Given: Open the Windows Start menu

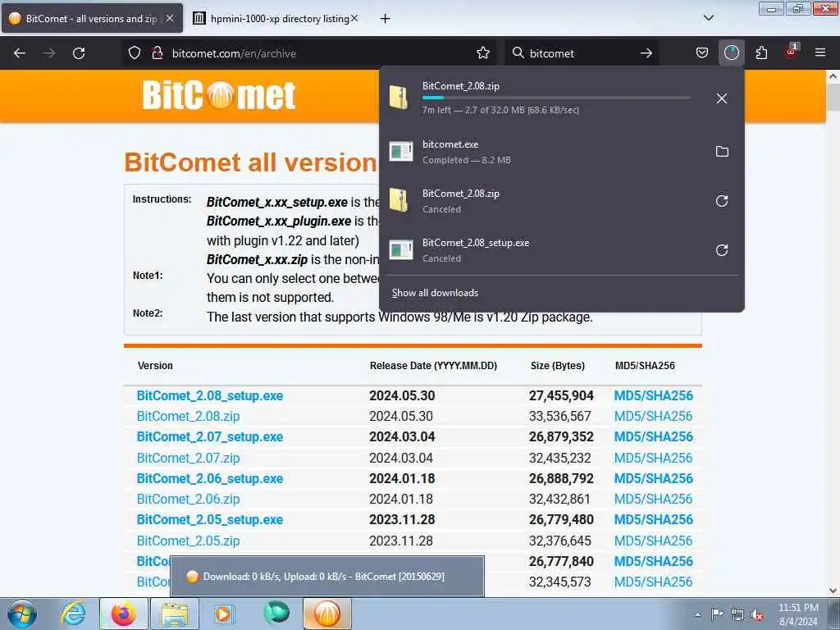Looking at the screenshot, I should pos(22,614).
